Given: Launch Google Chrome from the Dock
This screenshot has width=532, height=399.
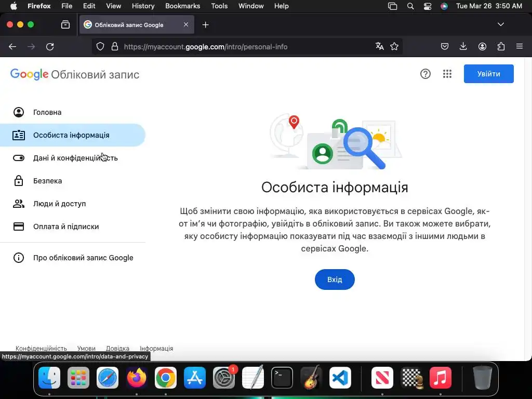Looking at the screenshot, I should (x=166, y=378).
